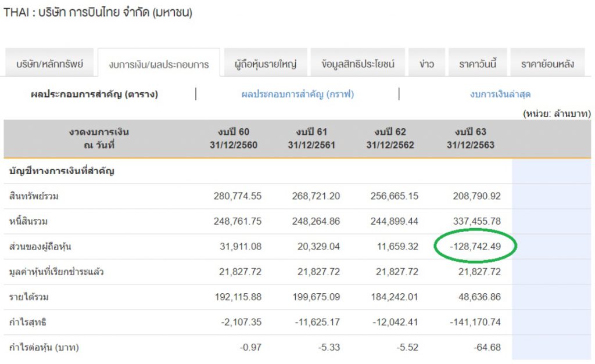Go to the ข่าว tab
The image size is (595, 364).
pyautogui.click(x=426, y=63)
